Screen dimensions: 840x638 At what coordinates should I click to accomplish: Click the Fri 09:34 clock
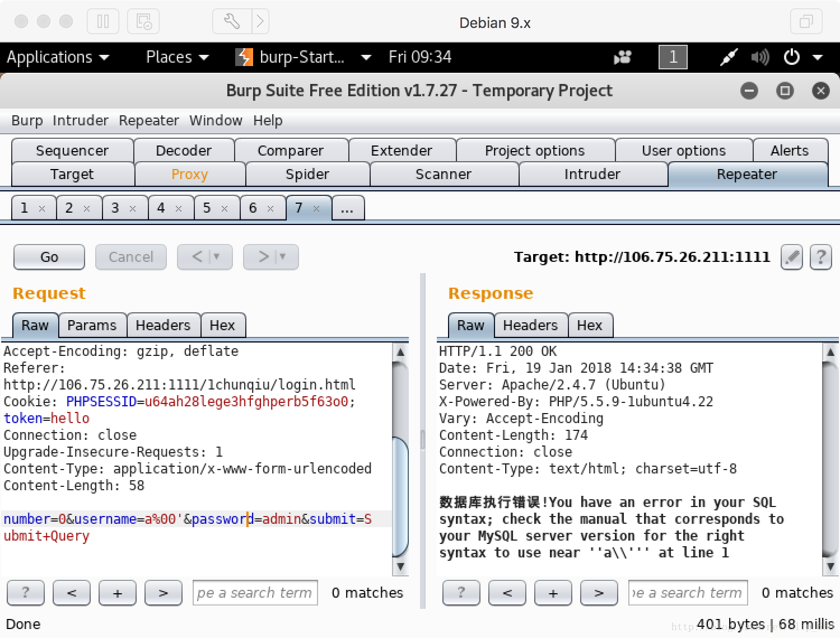[420, 57]
